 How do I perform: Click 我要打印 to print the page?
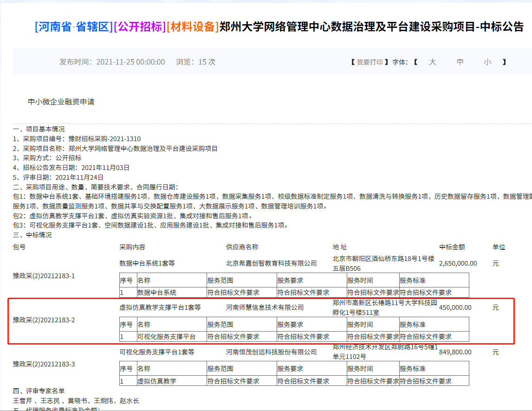pos(370,62)
